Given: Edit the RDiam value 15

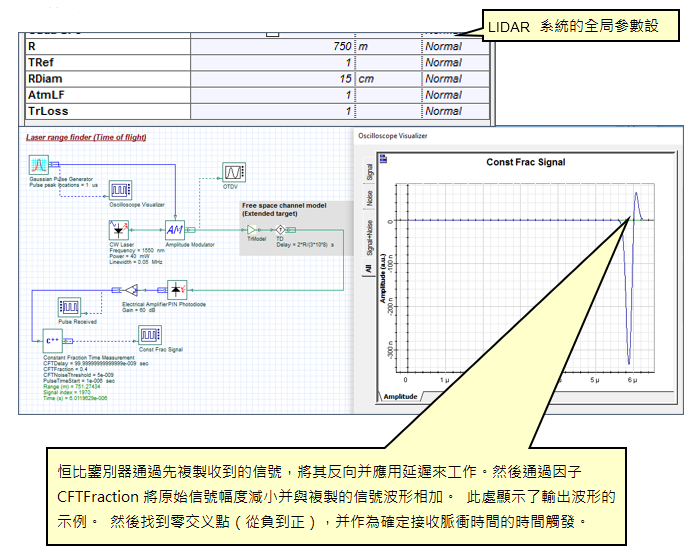Looking at the screenshot, I should (272, 79).
